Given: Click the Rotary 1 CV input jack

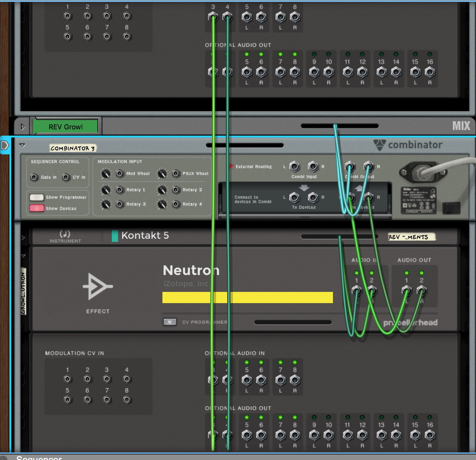Looking at the screenshot, I should point(119,190).
